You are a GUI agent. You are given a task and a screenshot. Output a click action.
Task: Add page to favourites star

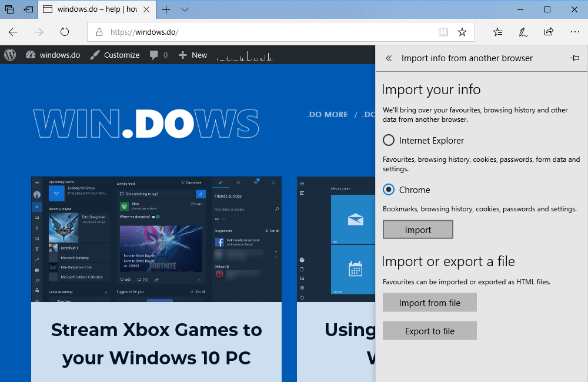[x=462, y=32]
